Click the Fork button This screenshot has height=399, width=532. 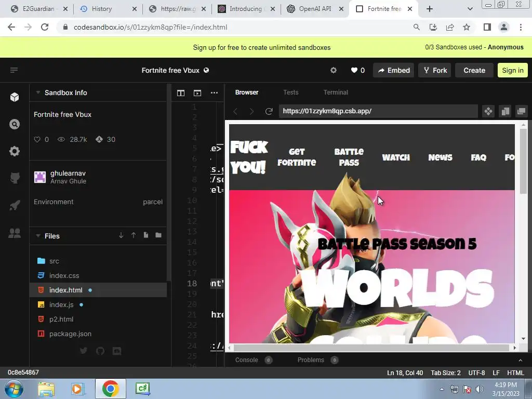pos(435,70)
